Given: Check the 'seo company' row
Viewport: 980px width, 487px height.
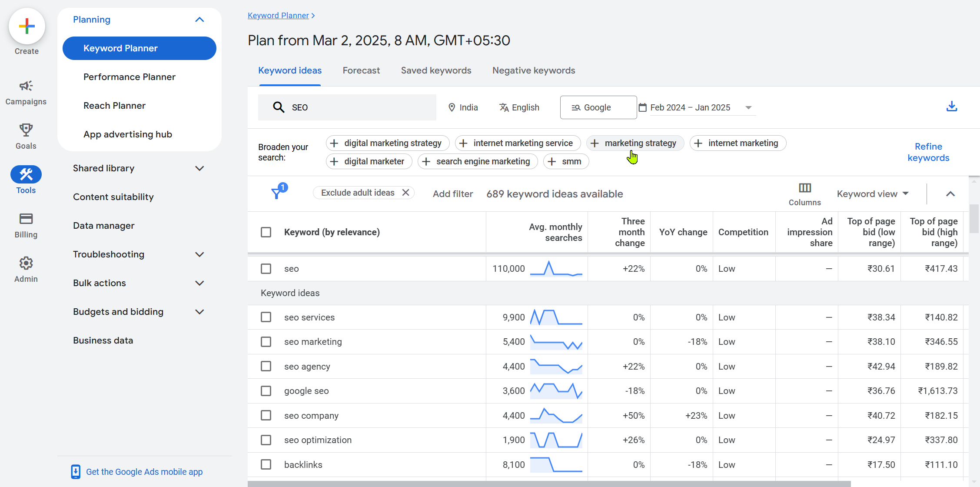Looking at the screenshot, I should (266, 416).
